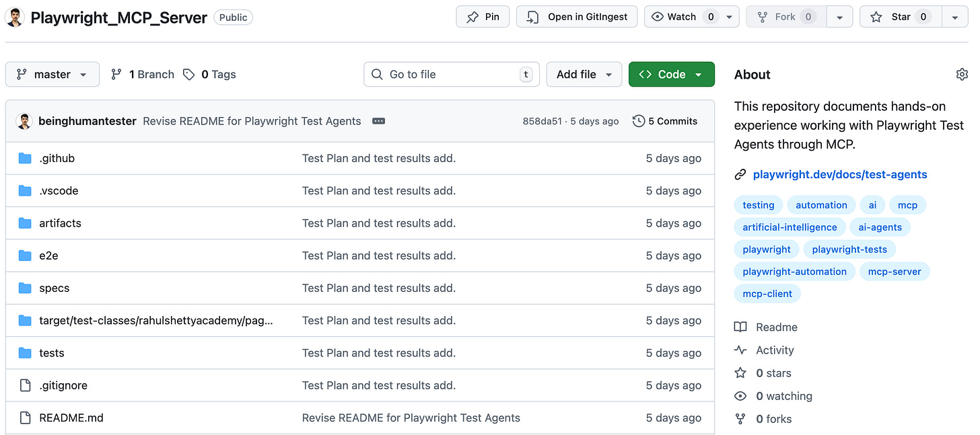Select the ai topic tag

click(x=872, y=205)
